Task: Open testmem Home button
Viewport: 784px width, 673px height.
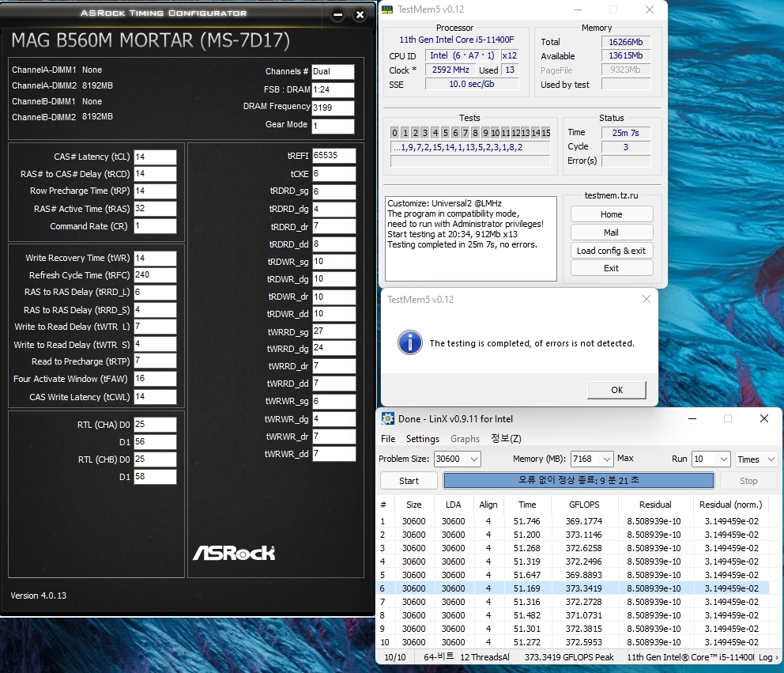Action: [612, 214]
